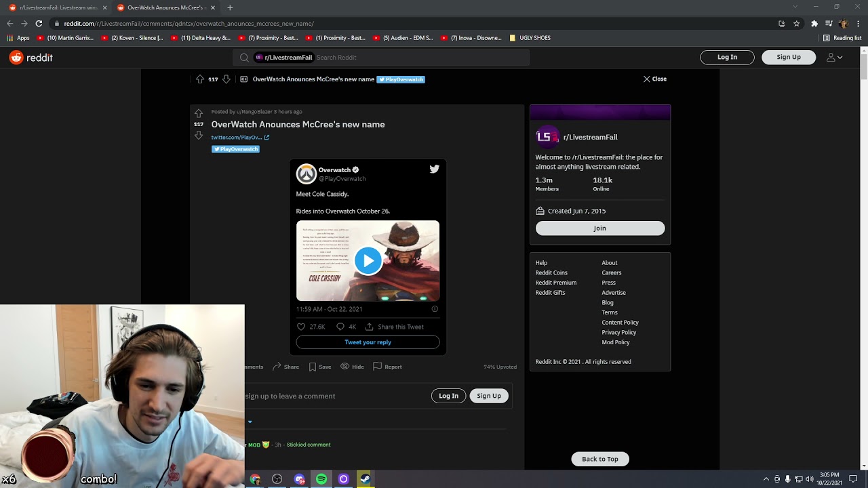Open r/LivestreamFail from the sidebar title
868x488 pixels.
pyautogui.click(x=590, y=137)
